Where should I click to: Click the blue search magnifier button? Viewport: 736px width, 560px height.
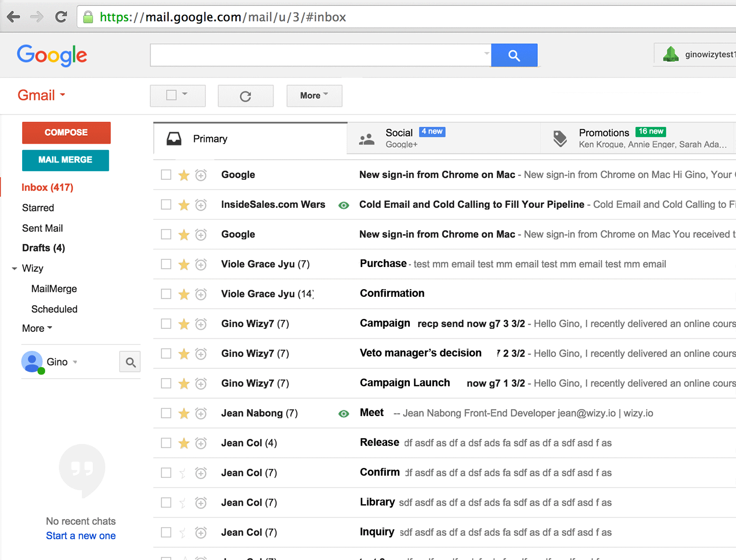(x=514, y=55)
